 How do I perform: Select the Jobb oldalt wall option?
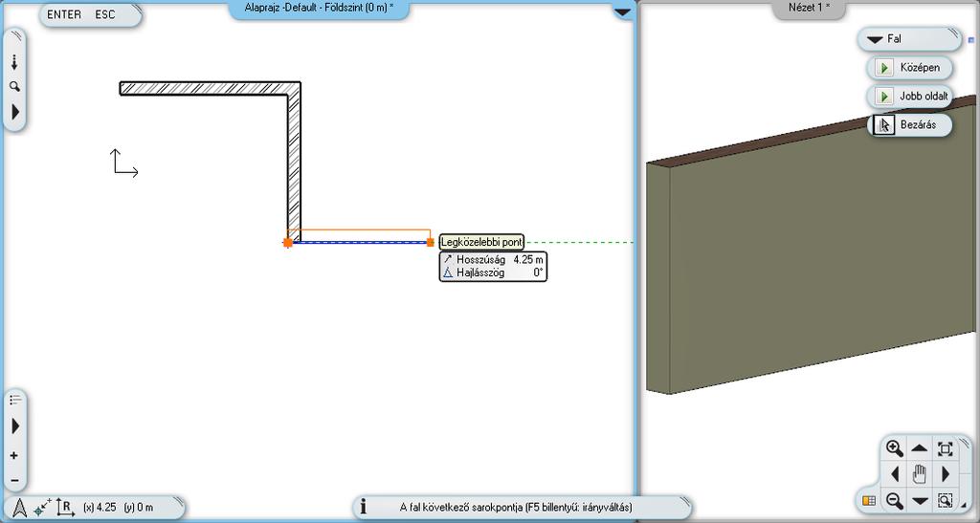point(911,97)
